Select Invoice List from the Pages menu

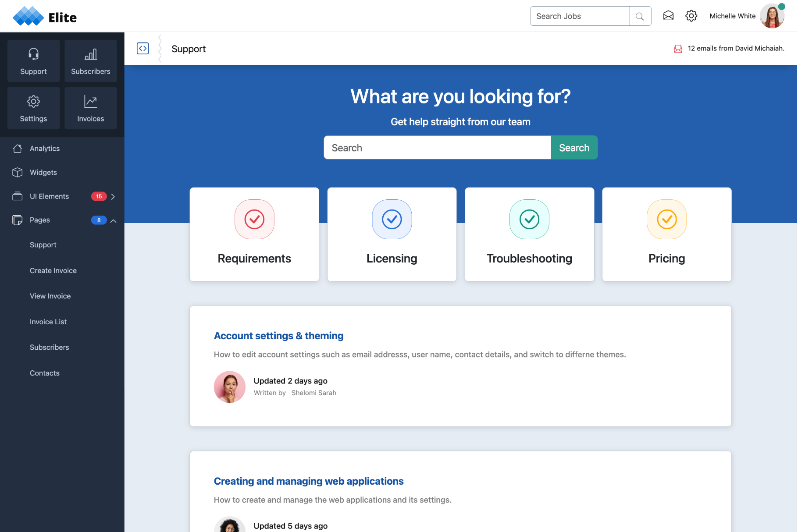click(x=48, y=322)
